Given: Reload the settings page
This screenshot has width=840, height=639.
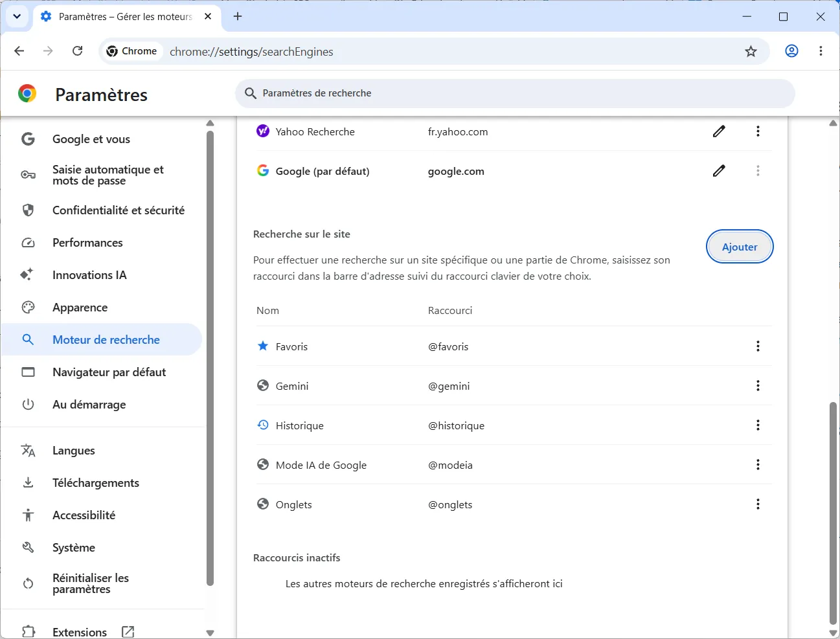Looking at the screenshot, I should [x=77, y=51].
